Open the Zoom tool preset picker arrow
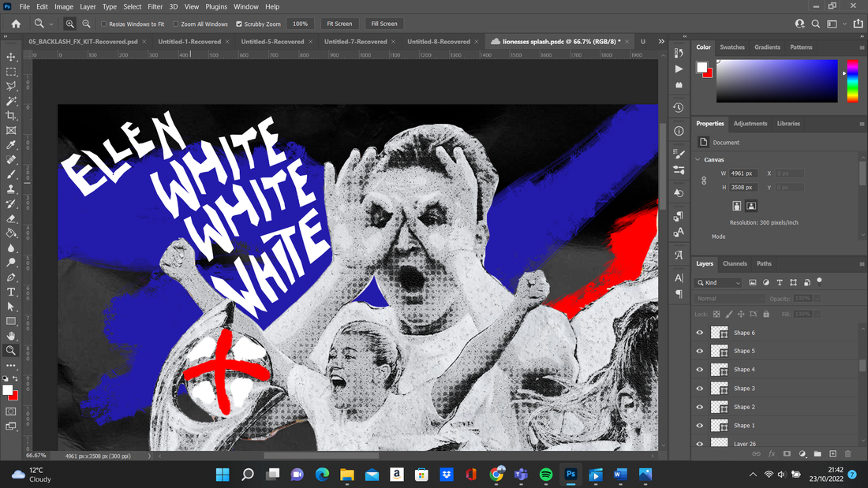868x488 pixels. [51, 24]
